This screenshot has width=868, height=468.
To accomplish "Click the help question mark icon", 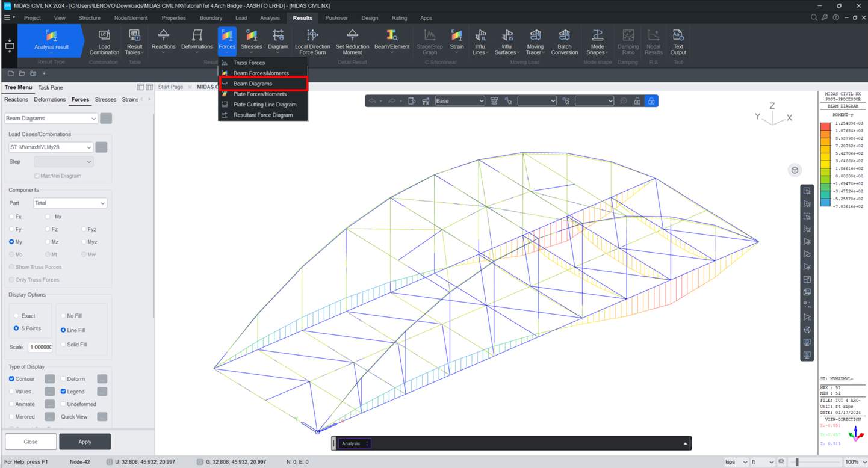I will coord(835,18).
